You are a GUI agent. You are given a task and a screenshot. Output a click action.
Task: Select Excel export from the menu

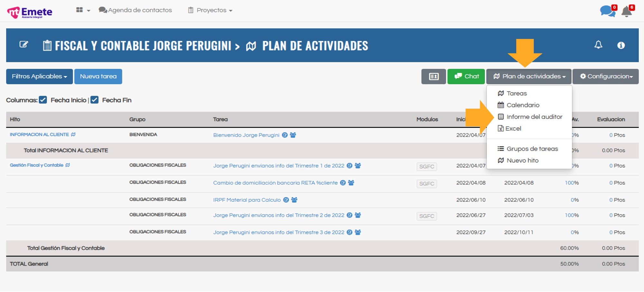[x=513, y=128]
